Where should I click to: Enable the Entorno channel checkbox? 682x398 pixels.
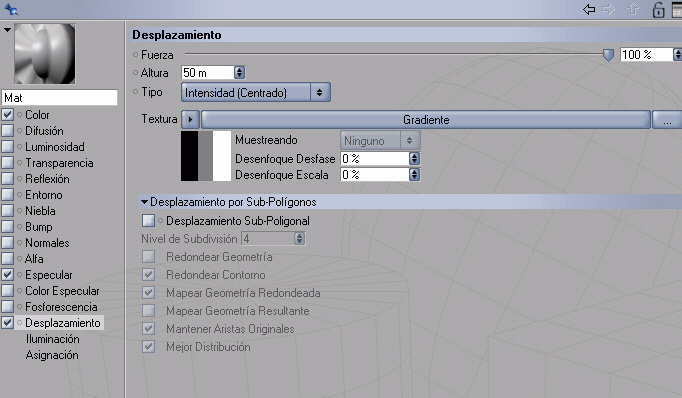[7, 195]
